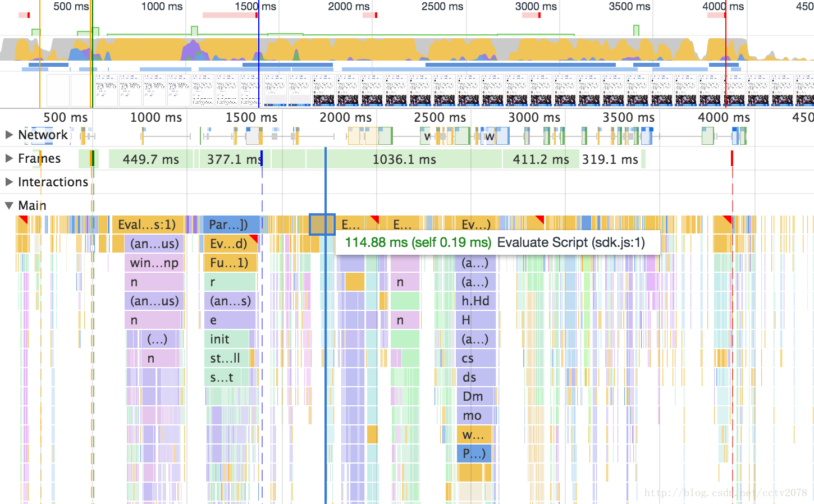
Task: Click the red marker in Frames row
Action: coord(732,158)
